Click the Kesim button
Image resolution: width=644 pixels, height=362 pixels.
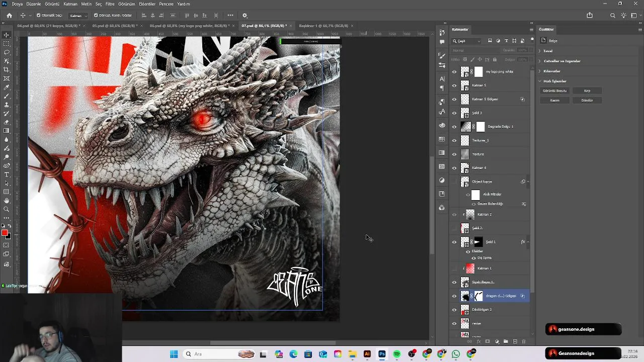click(x=554, y=101)
